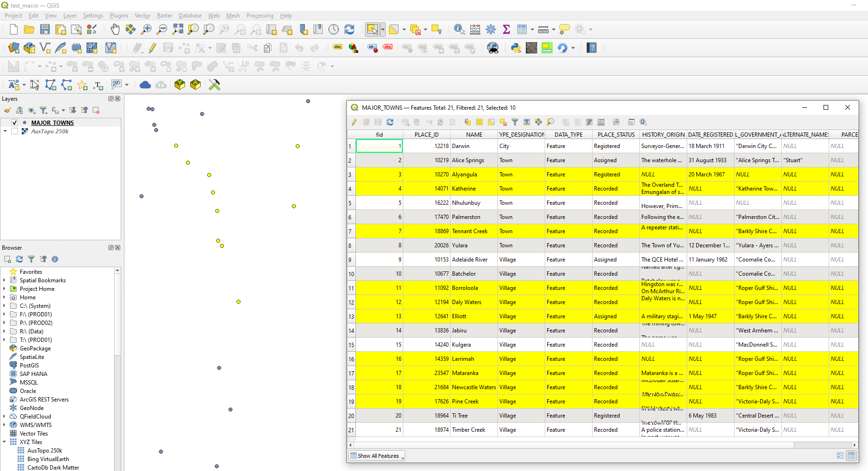The width and height of the screenshot is (868, 471).
Task: Open the Data Source Manager icon
Action: coord(14,48)
